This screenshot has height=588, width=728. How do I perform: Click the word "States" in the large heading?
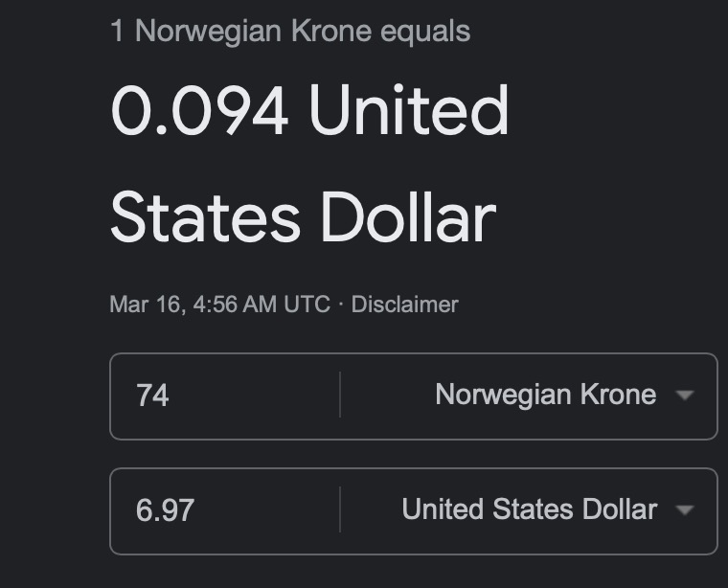coord(206,216)
